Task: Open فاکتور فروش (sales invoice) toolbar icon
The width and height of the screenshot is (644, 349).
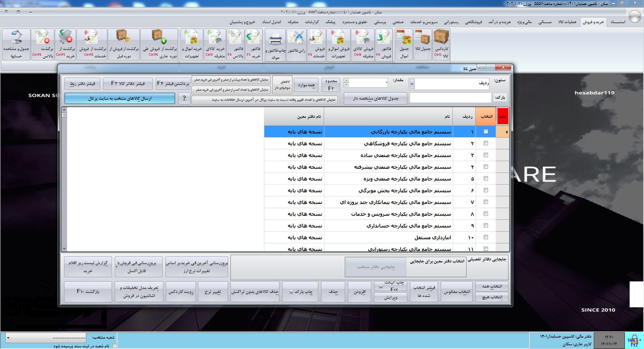Action: click(384, 44)
